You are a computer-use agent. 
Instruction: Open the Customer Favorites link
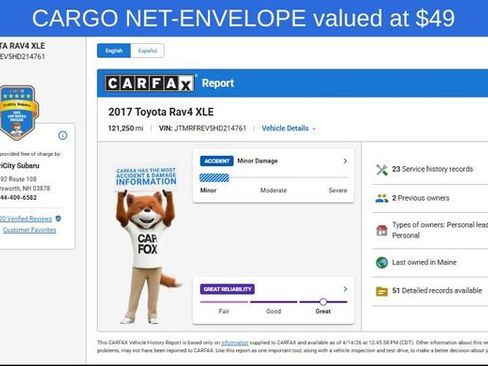(x=29, y=230)
